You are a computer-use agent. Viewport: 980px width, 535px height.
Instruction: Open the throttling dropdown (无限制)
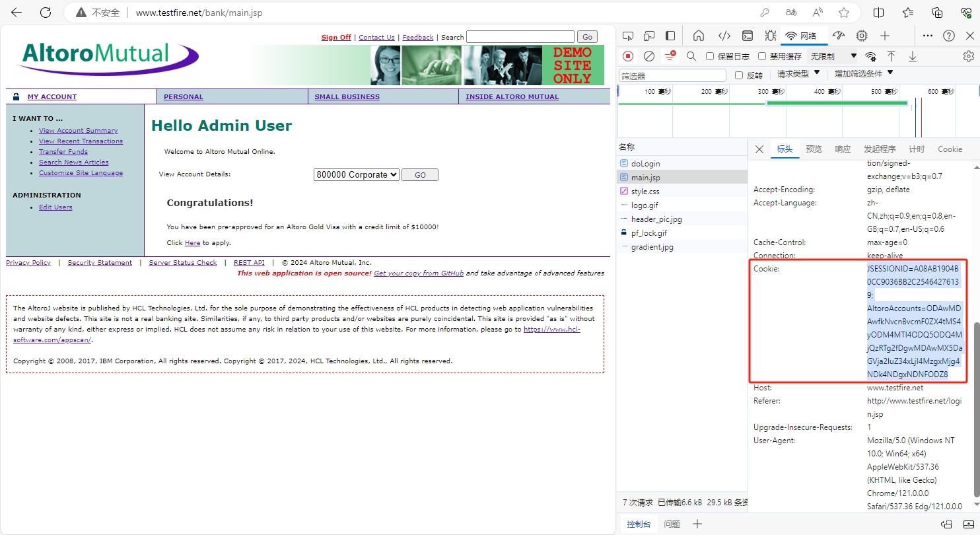tap(833, 56)
